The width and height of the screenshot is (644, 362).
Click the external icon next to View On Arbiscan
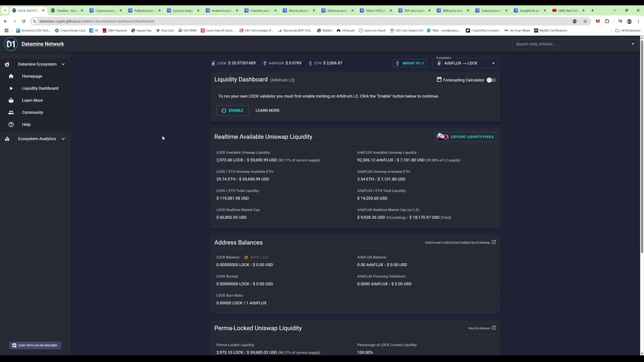click(x=494, y=328)
